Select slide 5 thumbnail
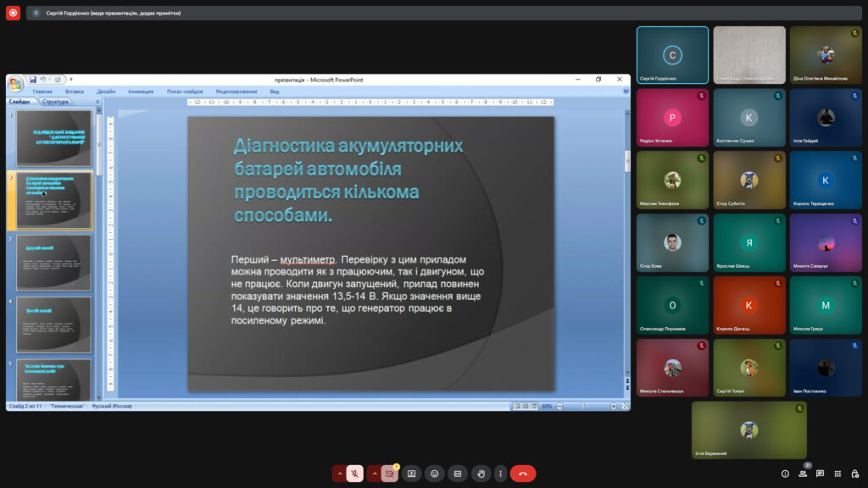The image size is (868, 488). click(53, 380)
